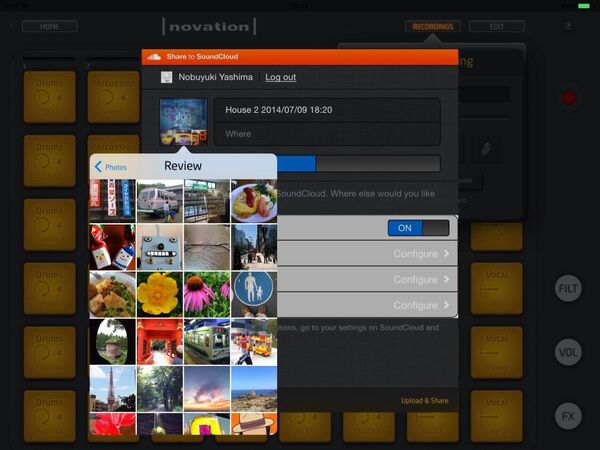Select the FX round button

(568, 416)
